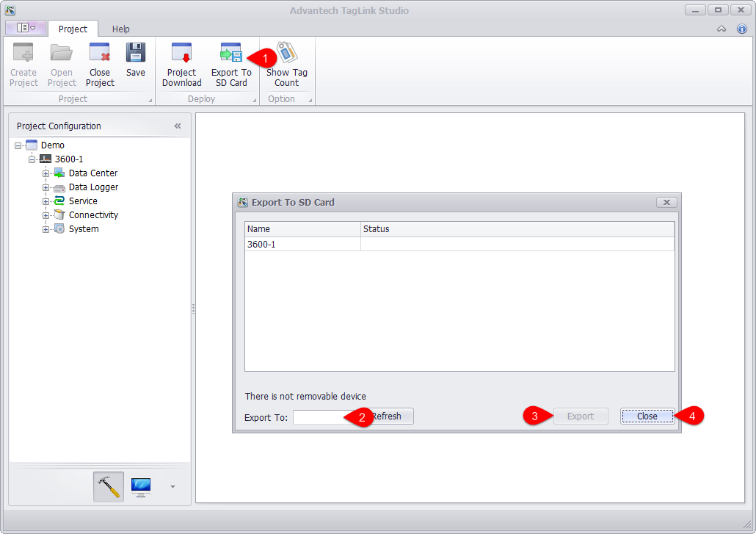This screenshot has width=756, height=534.
Task: Click the Refresh button
Action: tap(389, 416)
